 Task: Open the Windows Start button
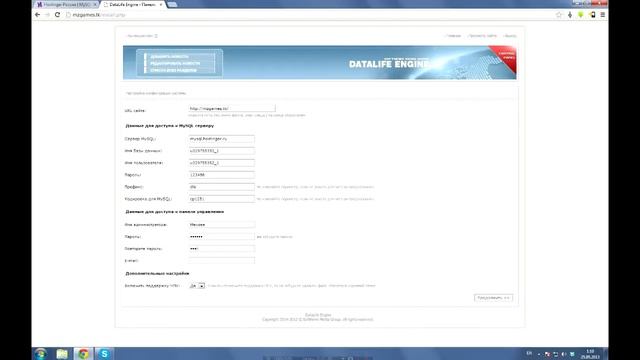coord(40,353)
